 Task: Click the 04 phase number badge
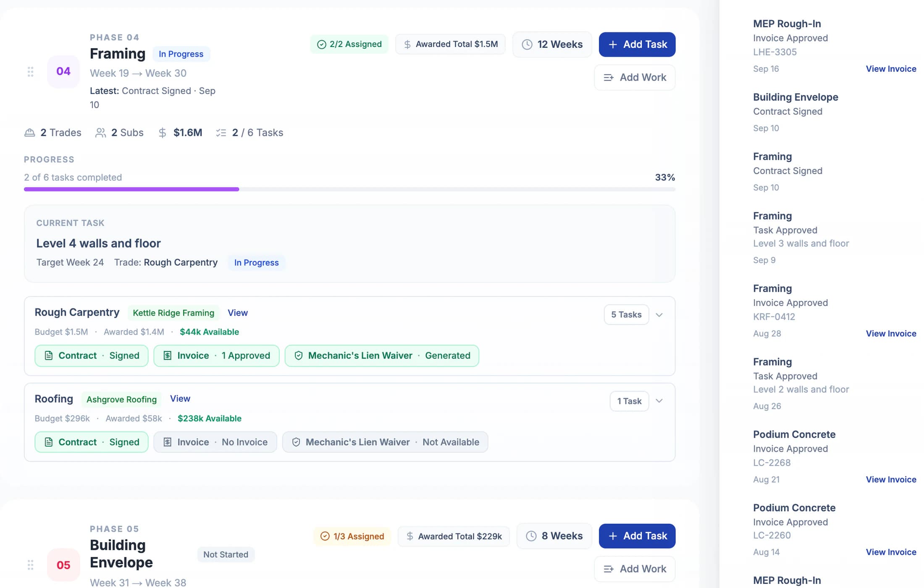click(x=63, y=72)
